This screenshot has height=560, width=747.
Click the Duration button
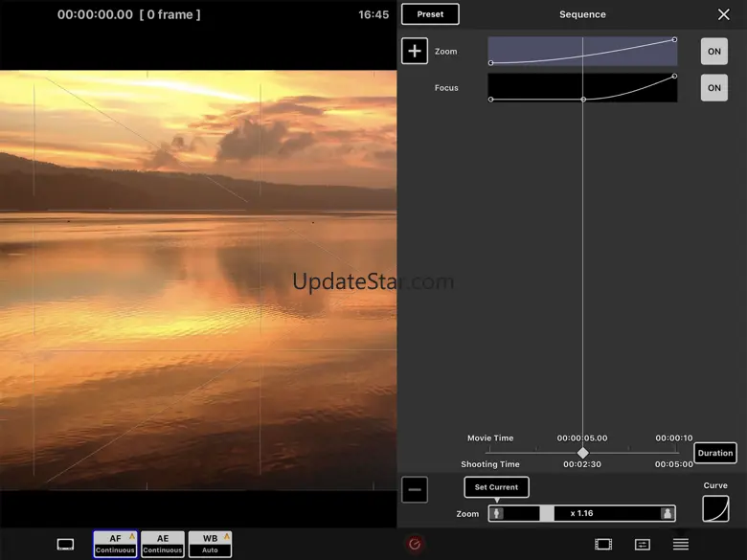pos(715,453)
